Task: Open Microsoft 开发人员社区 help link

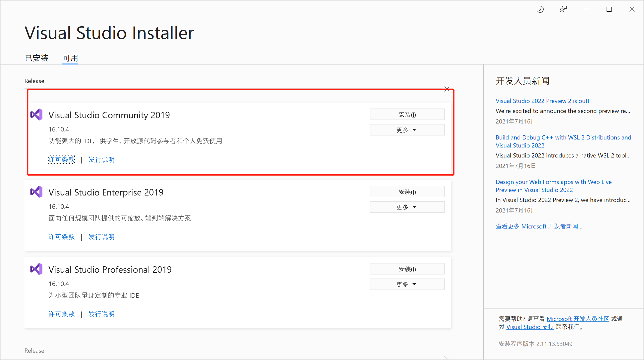Action: click(x=578, y=319)
